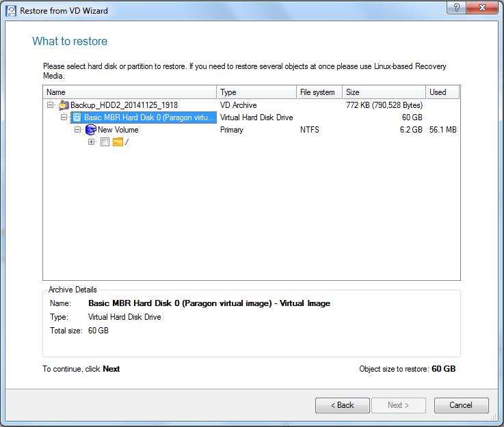Sort list by Size column header
The image size is (504, 427).
(384, 92)
